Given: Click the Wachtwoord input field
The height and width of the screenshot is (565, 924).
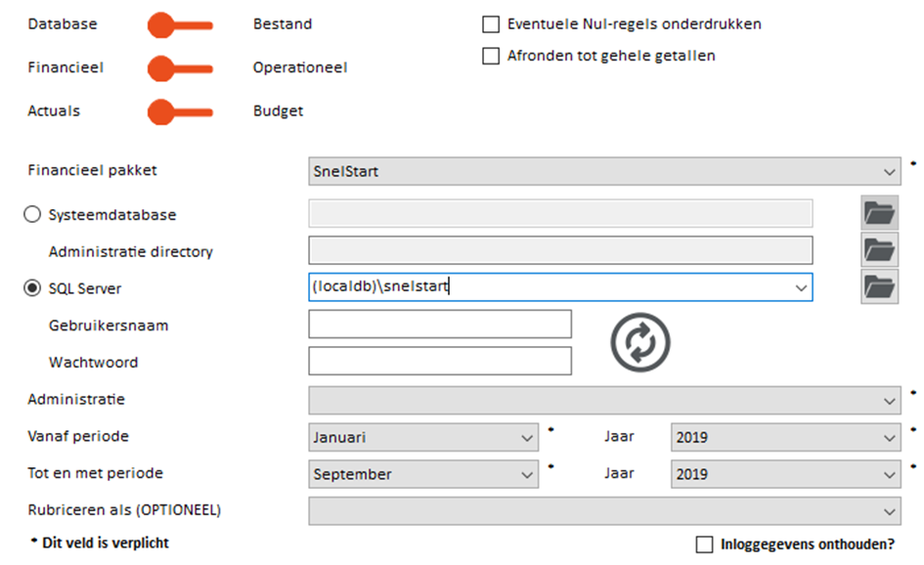Looking at the screenshot, I should tap(440, 361).
